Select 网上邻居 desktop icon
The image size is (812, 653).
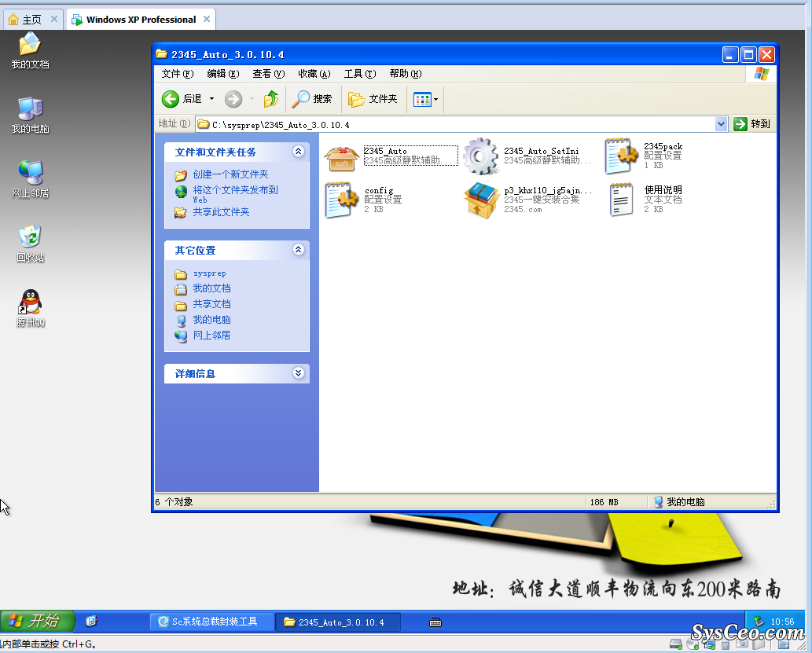coord(30,179)
